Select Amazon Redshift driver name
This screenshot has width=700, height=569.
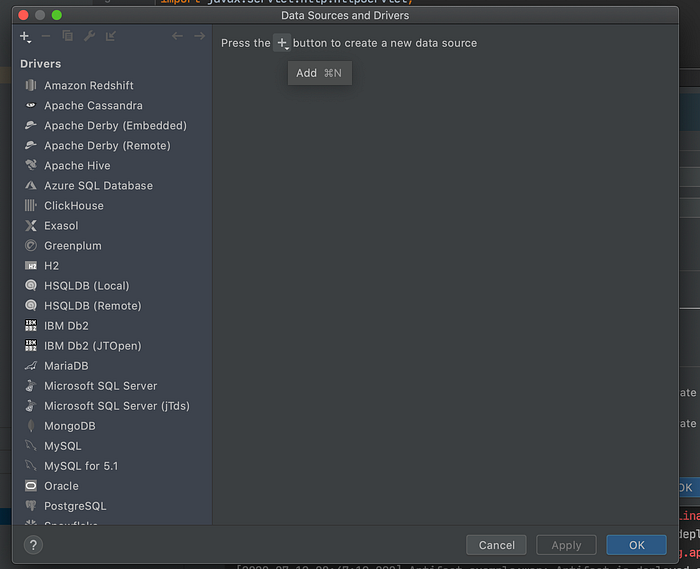point(88,85)
